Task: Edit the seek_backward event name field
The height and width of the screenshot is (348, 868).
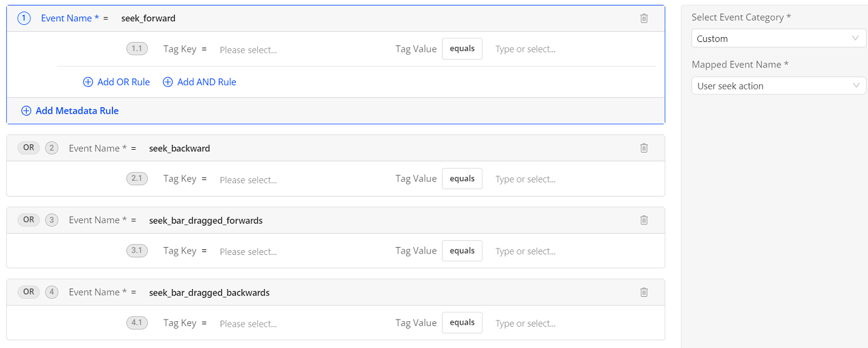Action: [x=179, y=148]
